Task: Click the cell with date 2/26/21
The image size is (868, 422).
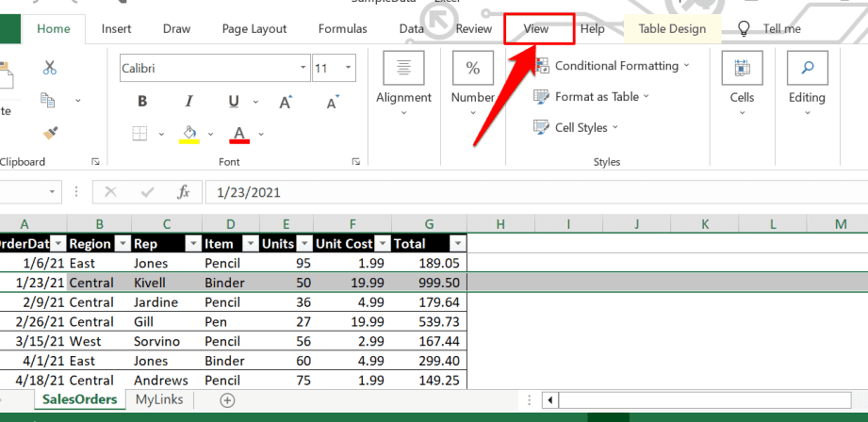Action: [33, 322]
